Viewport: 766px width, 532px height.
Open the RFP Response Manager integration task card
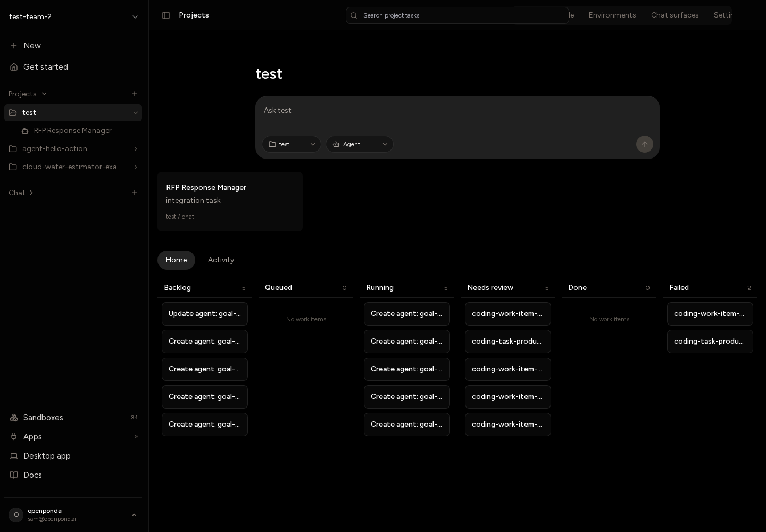[230, 202]
